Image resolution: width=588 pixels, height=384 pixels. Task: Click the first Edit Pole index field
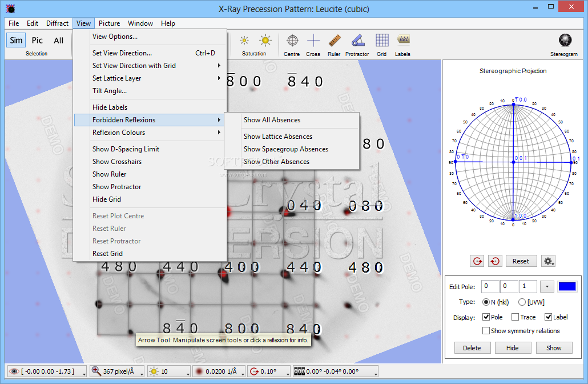point(490,286)
